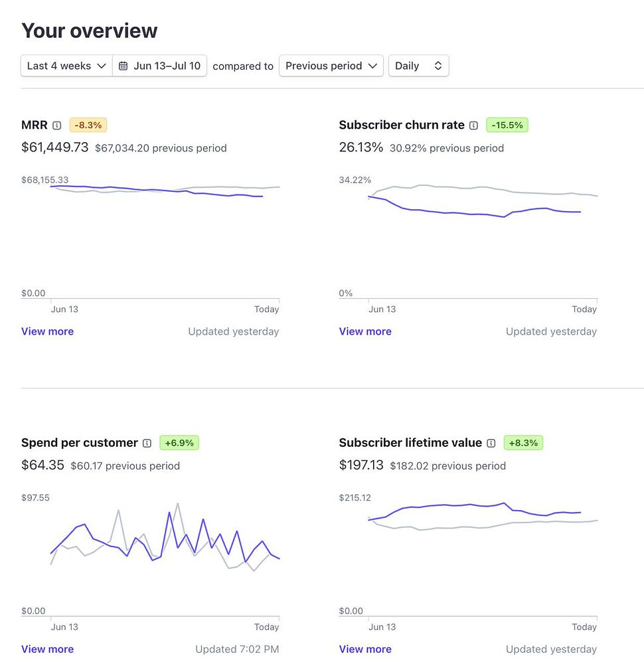Screen dimensions: 644x664
Task: Open View more for Subscriber lifetime value
Action: [x=365, y=649]
